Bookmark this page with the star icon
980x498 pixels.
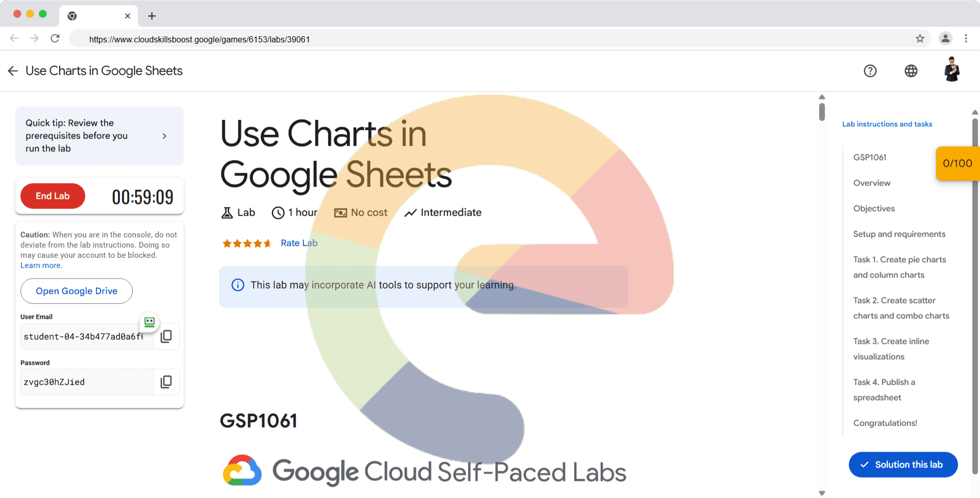pyautogui.click(x=920, y=39)
